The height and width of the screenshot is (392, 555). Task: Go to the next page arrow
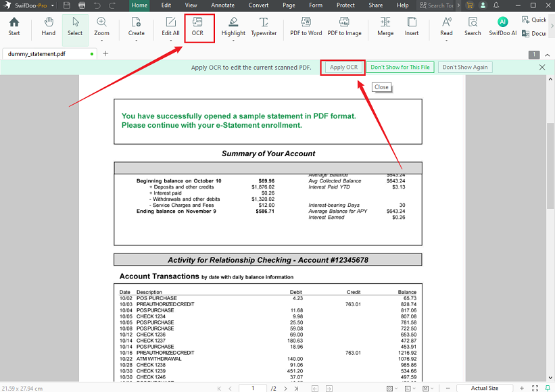tap(285, 389)
